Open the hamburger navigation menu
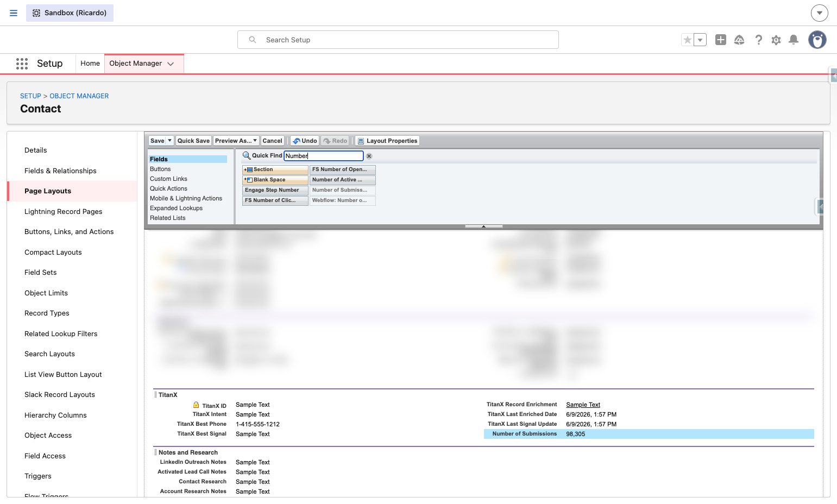 14,13
